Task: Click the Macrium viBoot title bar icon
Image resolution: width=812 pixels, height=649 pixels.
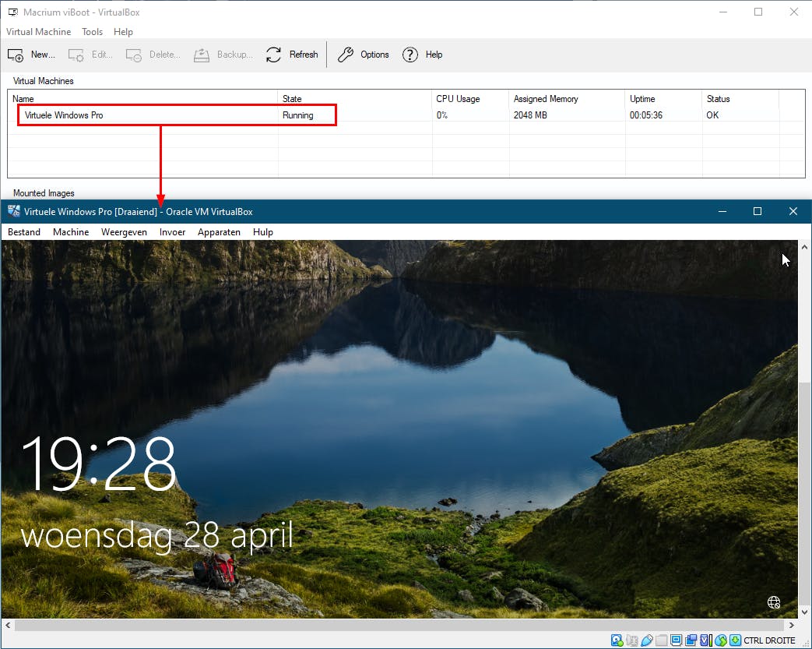Action: click(13, 12)
